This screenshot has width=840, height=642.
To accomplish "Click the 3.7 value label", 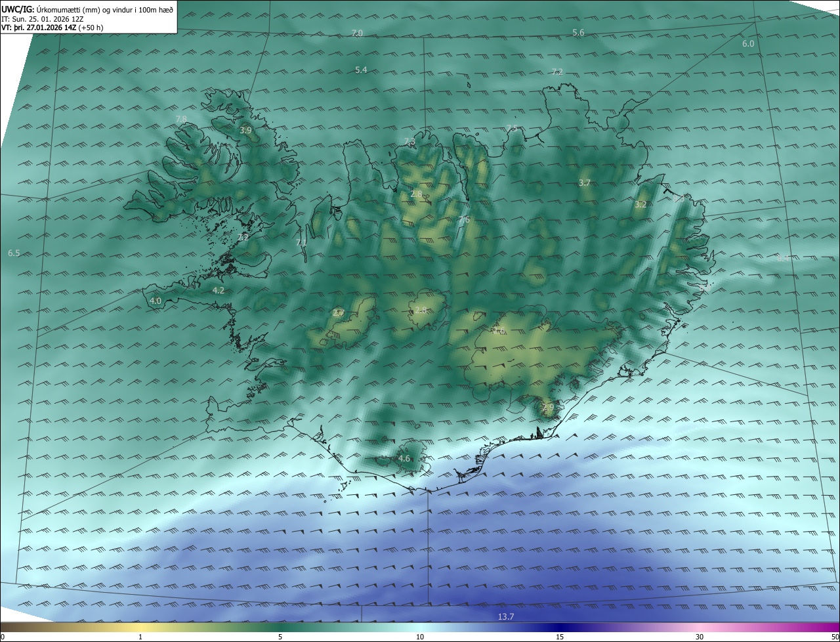I will pos(585,182).
